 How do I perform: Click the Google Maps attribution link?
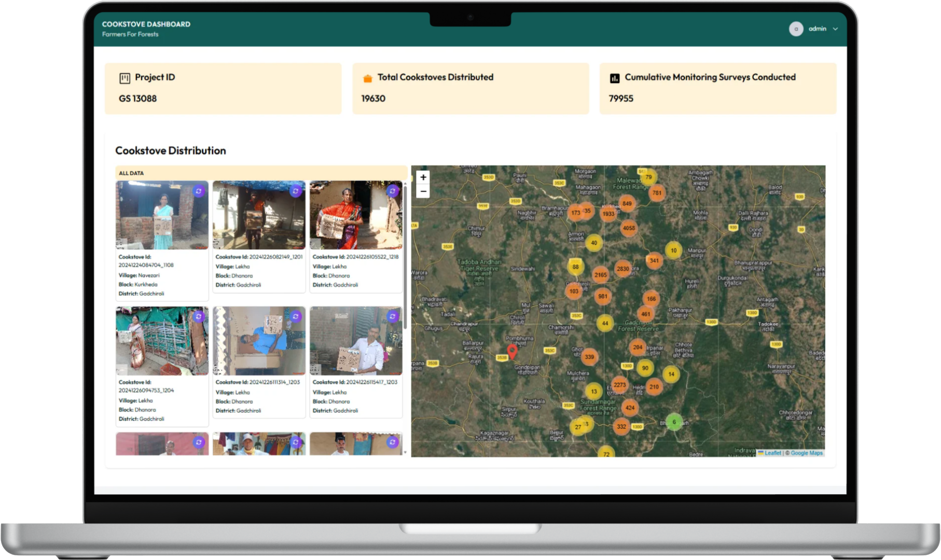click(807, 453)
